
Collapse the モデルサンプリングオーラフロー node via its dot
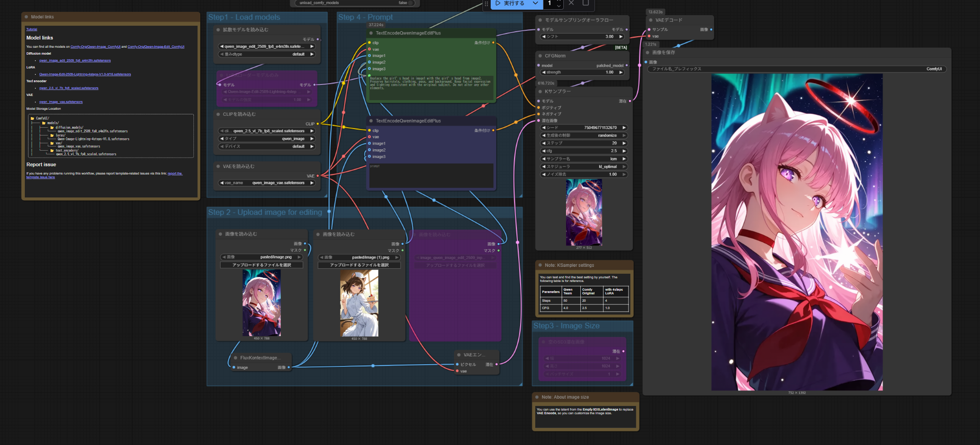[x=540, y=20]
